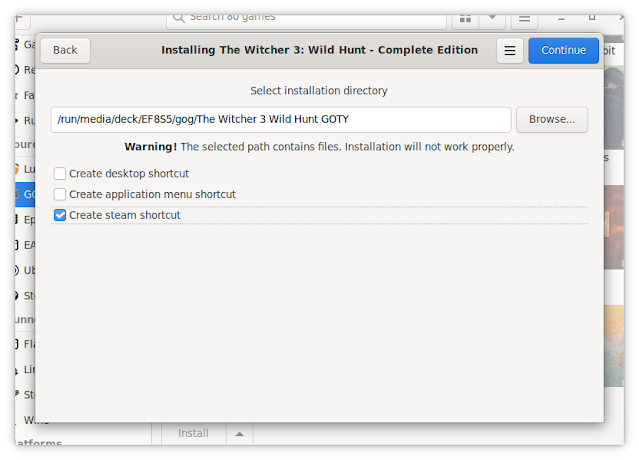Image resolution: width=639 pixels, height=460 pixels.
Task: Click the warning message about selected path
Action: coord(320,147)
